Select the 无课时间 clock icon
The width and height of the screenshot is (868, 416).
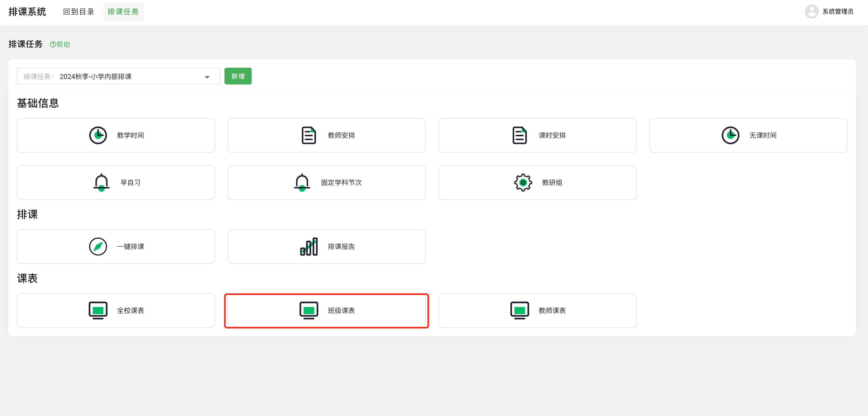pyautogui.click(x=730, y=135)
